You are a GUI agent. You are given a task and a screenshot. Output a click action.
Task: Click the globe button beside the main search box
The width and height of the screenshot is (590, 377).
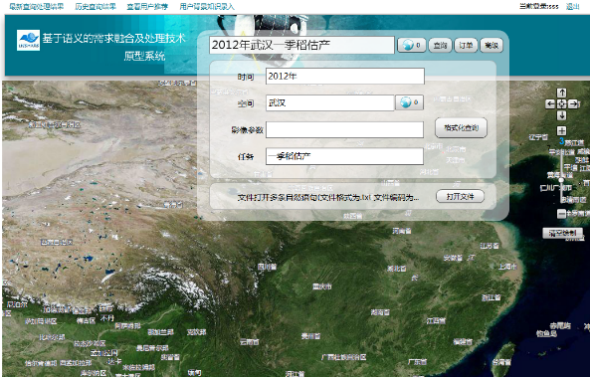[412, 46]
